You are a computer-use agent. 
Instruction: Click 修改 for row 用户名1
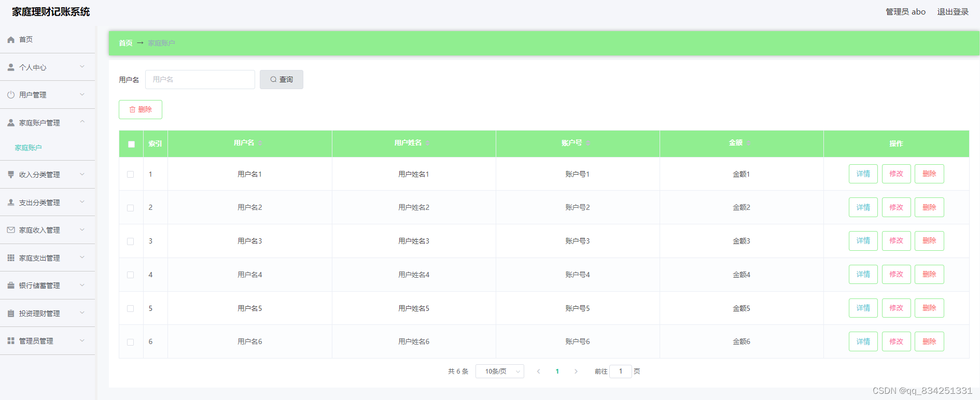tap(897, 174)
